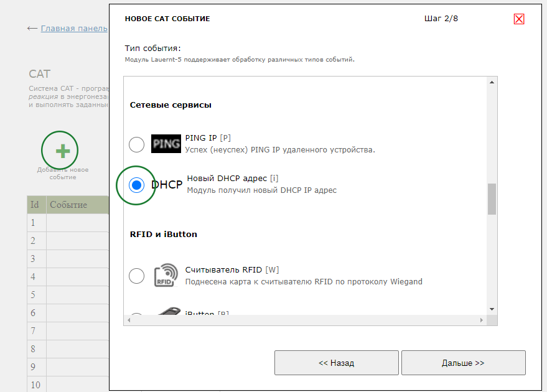This screenshot has height=392, width=547.
Task: Click the PING logo icon
Action: coord(166,143)
